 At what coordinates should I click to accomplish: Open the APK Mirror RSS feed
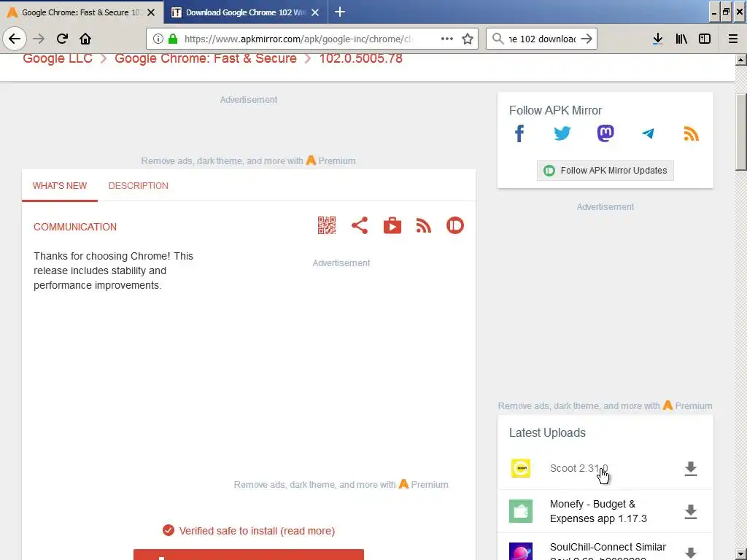tap(692, 134)
